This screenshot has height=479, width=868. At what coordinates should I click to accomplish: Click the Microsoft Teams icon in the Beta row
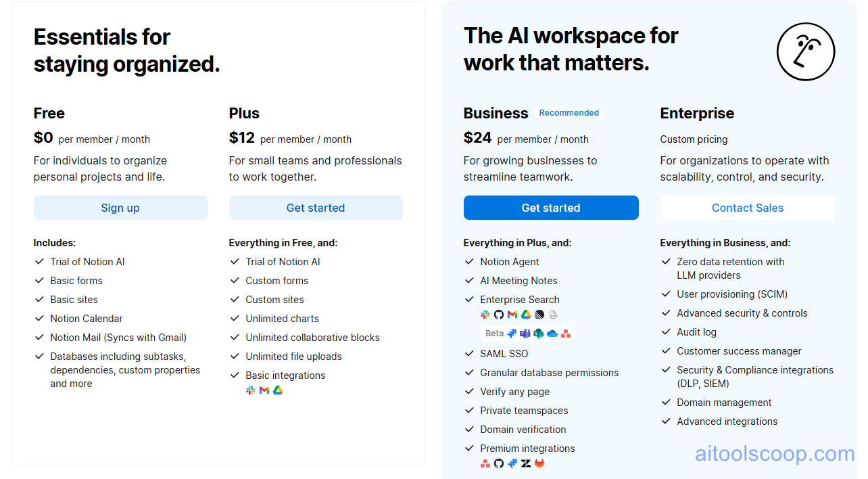pos(525,333)
